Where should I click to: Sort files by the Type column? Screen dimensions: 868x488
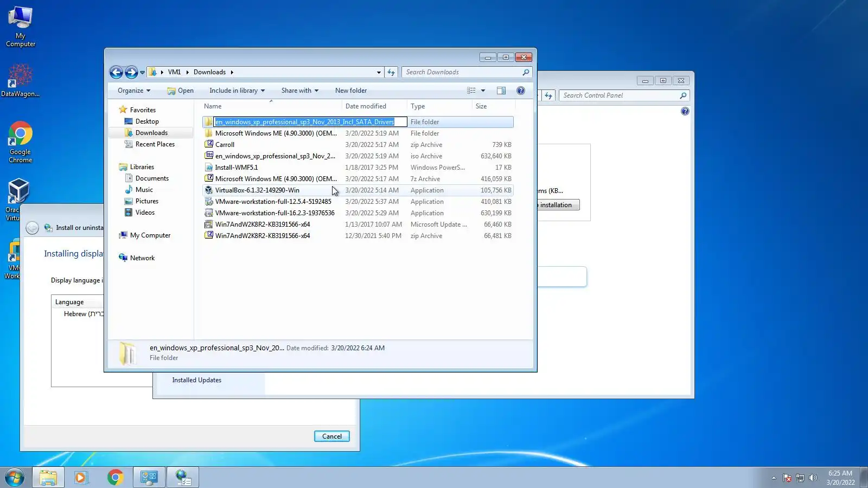point(439,106)
